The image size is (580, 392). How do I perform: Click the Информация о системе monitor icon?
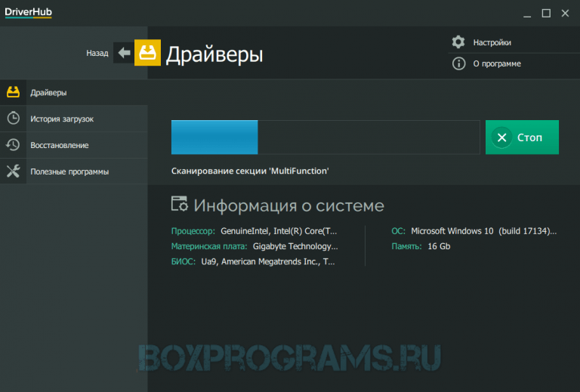pyautogui.click(x=180, y=205)
